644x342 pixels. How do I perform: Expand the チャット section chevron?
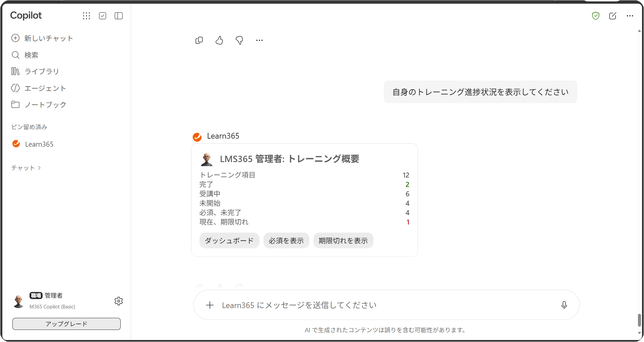coord(39,168)
